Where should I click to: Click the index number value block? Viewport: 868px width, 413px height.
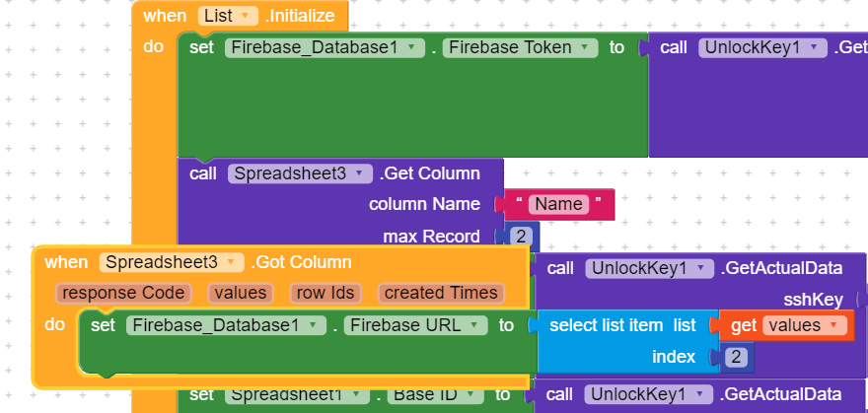[x=737, y=357]
